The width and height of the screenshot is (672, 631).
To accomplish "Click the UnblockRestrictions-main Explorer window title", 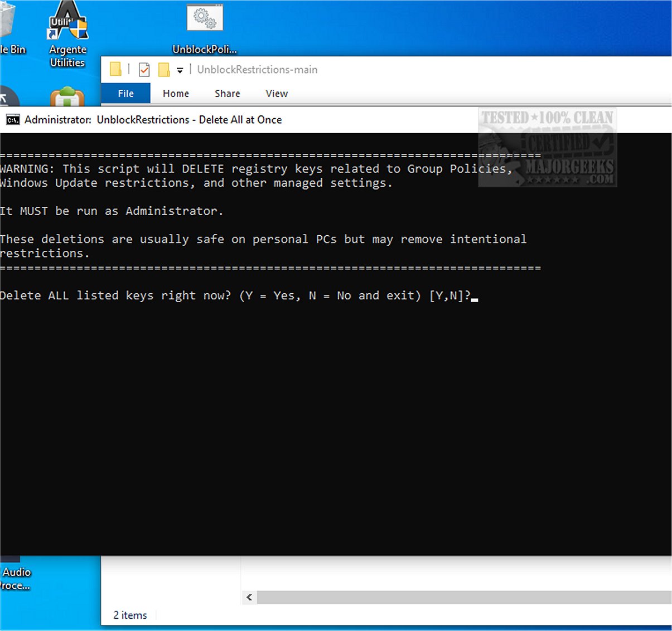I will pyautogui.click(x=257, y=70).
